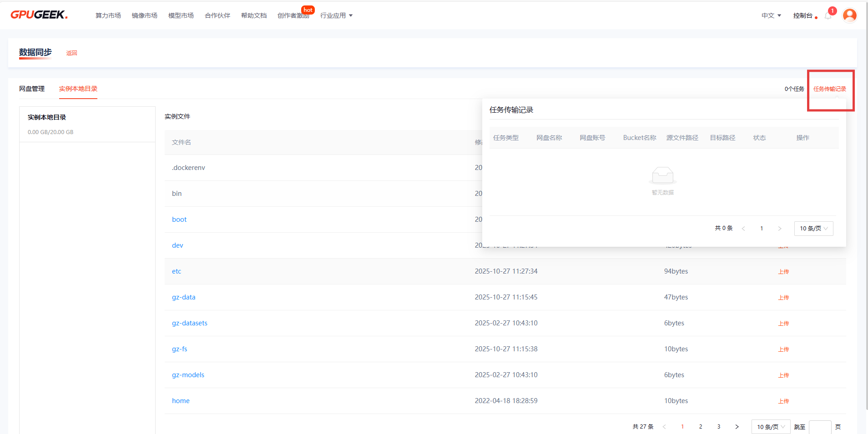
Task: Click the GPUGEEK logo
Action: 39,15
